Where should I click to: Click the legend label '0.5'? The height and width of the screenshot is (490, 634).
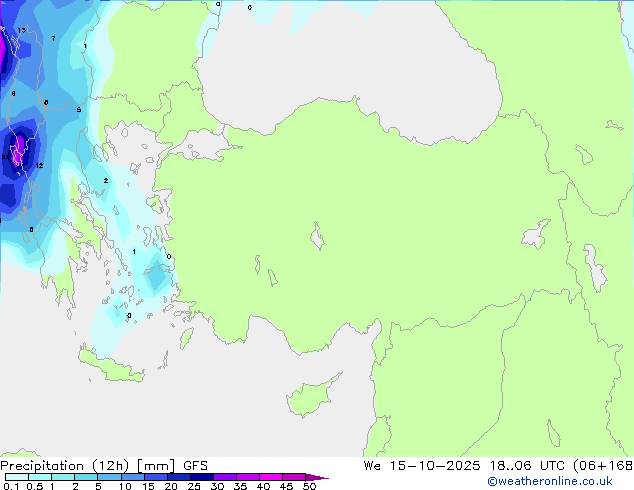(35, 486)
